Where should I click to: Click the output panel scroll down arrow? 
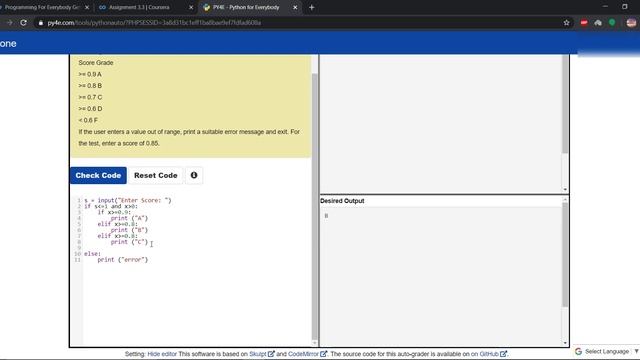565,190
